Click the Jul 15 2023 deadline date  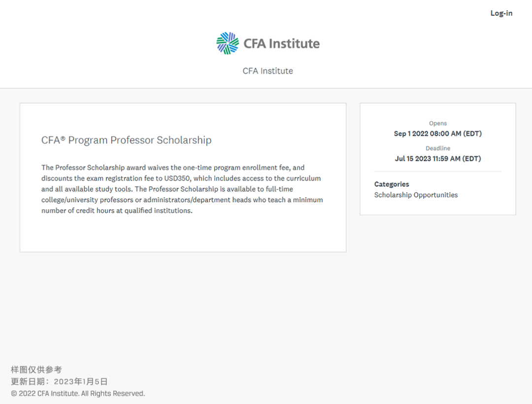pos(438,159)
